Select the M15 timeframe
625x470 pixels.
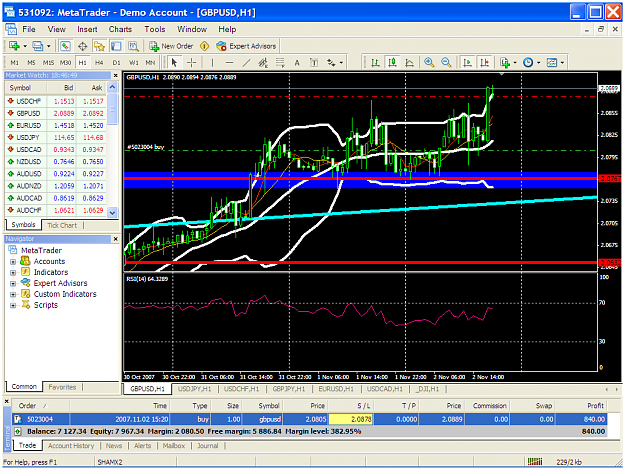click(48, 63)
